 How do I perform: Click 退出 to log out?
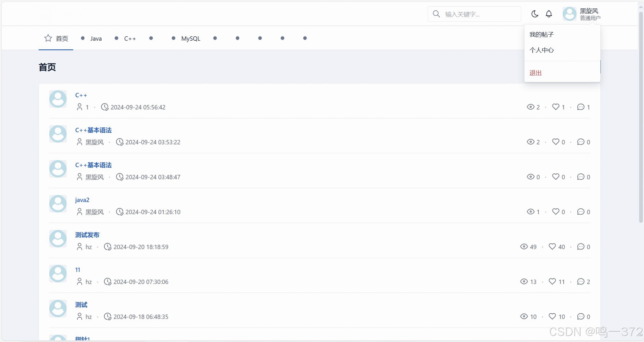click(x=535, y=73)
